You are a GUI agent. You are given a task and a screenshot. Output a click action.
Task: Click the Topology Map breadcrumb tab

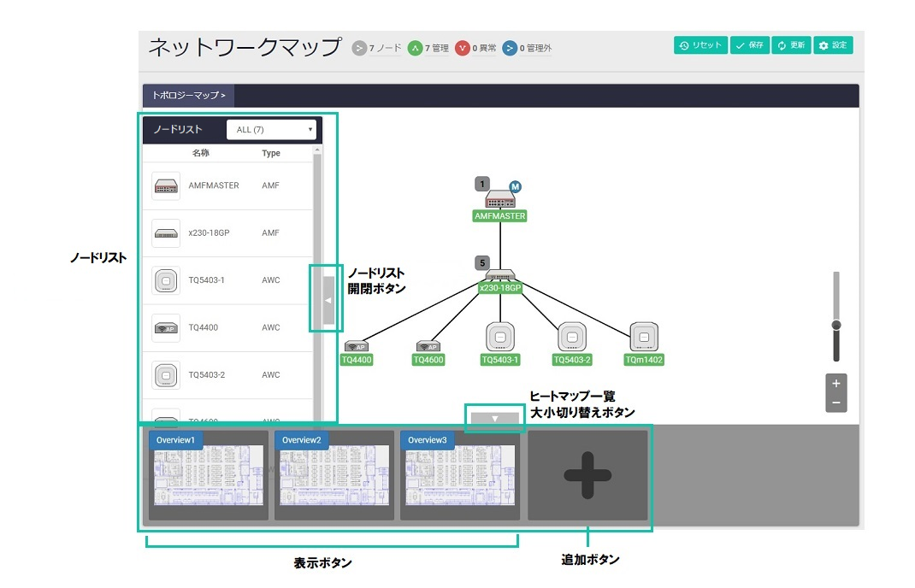tap(188, 96)
